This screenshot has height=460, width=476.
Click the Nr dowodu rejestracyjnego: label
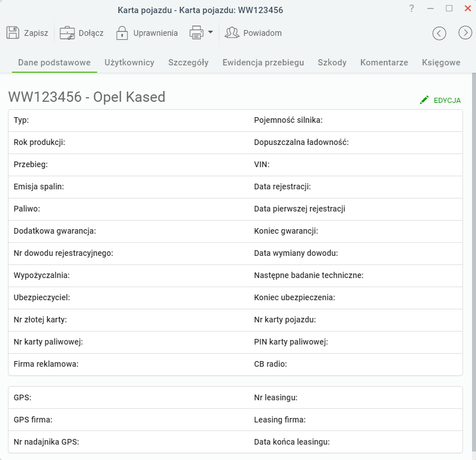(x=64, y=253)
